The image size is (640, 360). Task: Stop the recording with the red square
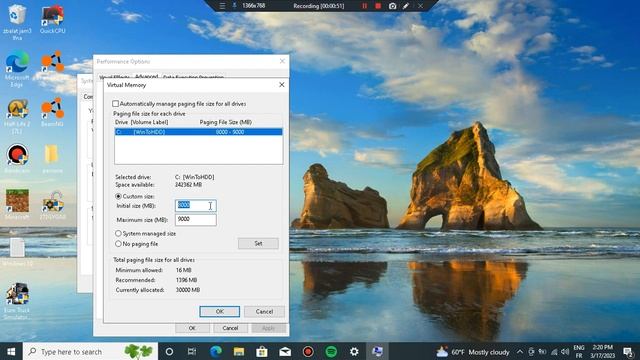[378, 6]
